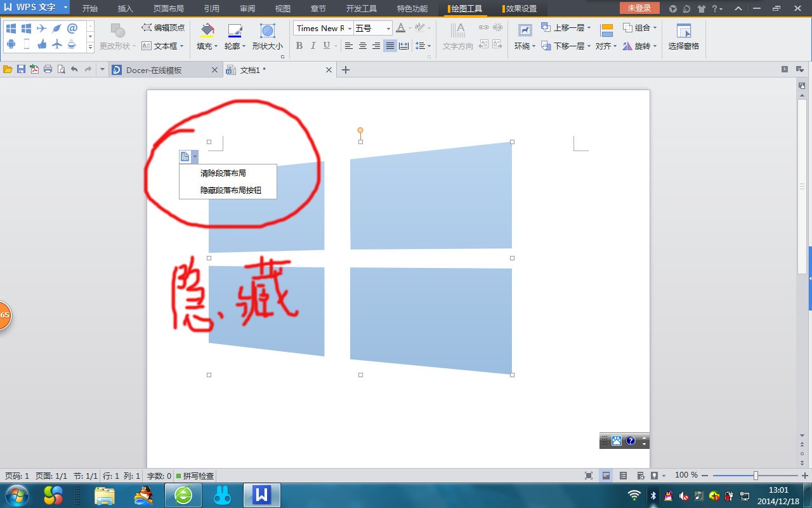The width and height of the screenshot is (812, 508).
Task: Set left text alignment
Action: pyautogui.click(x=349, y=46)
